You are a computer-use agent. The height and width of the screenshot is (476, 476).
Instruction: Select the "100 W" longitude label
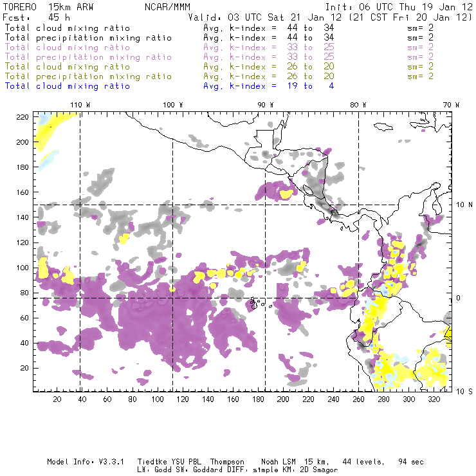(x=173, y=105)
